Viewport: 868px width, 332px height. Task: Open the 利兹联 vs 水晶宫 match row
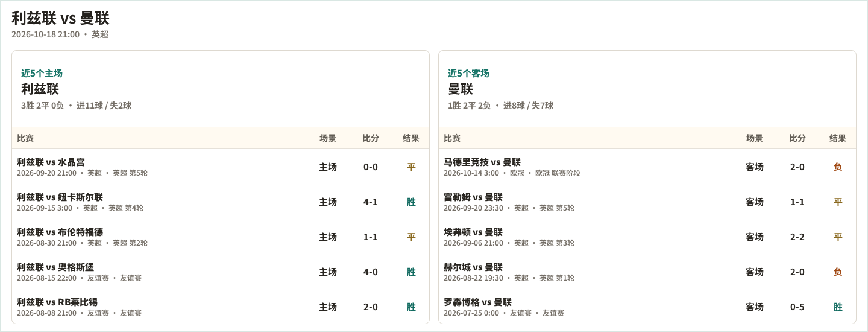coord(221,167)
